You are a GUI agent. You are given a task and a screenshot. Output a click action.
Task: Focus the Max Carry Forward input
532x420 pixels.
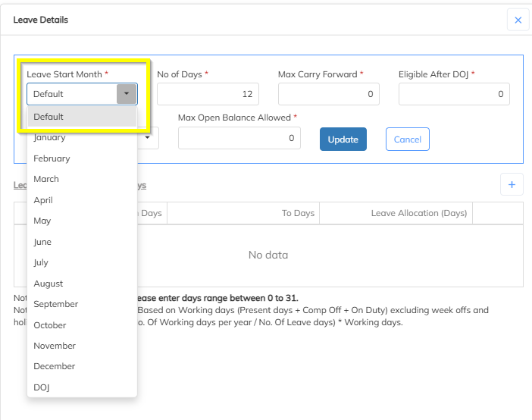point(328,94)
